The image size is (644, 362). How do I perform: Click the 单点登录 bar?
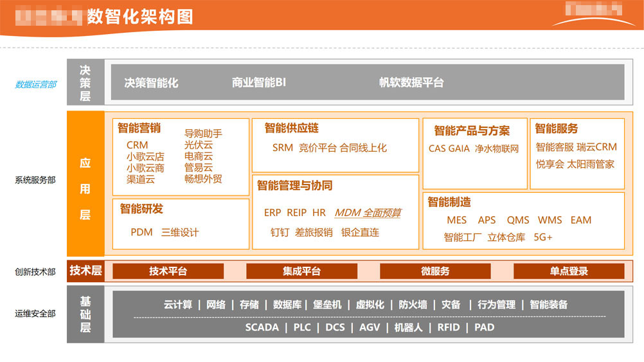coord(568,271)
